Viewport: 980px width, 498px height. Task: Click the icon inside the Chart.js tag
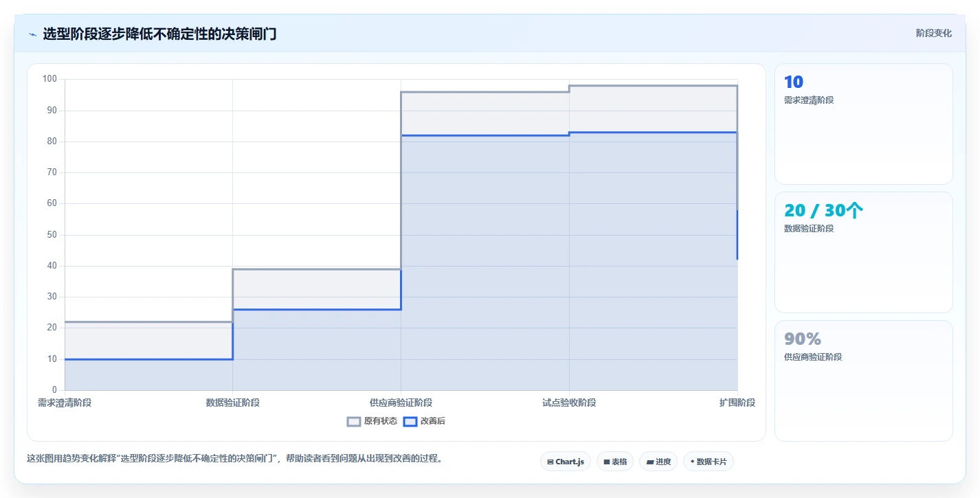click(x=550, y=462)
